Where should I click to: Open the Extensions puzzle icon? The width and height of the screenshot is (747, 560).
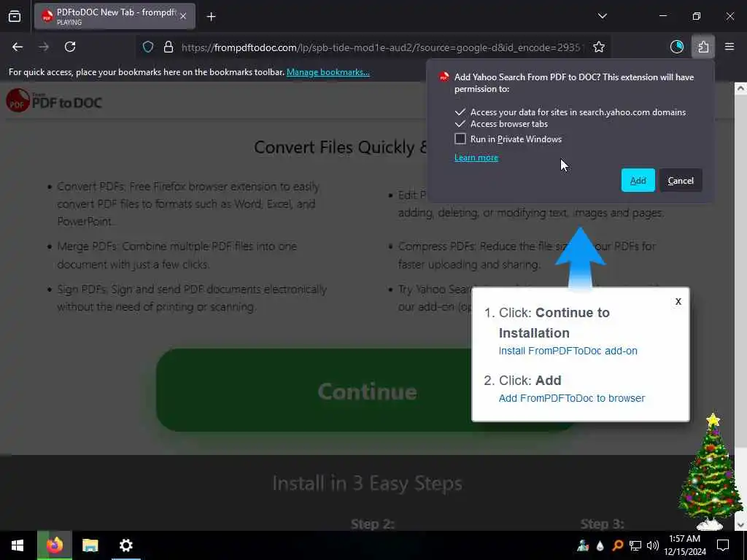(x=703, y=47)
